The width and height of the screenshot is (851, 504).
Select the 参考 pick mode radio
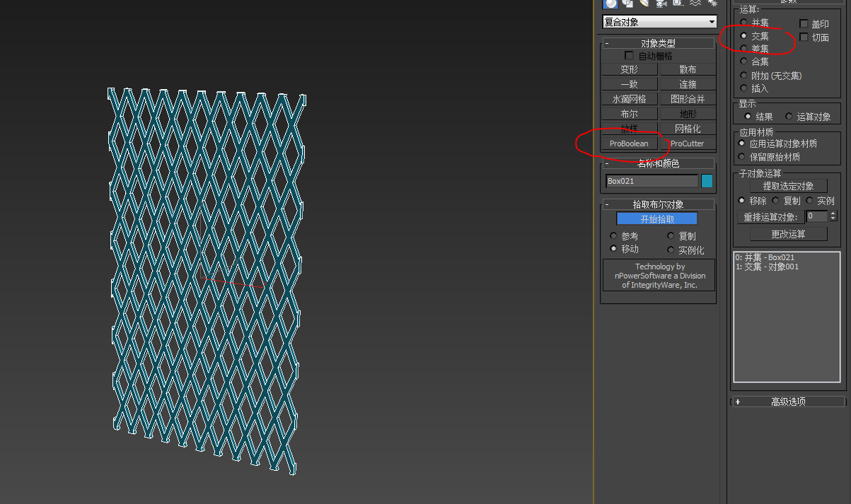pos(613,236)
